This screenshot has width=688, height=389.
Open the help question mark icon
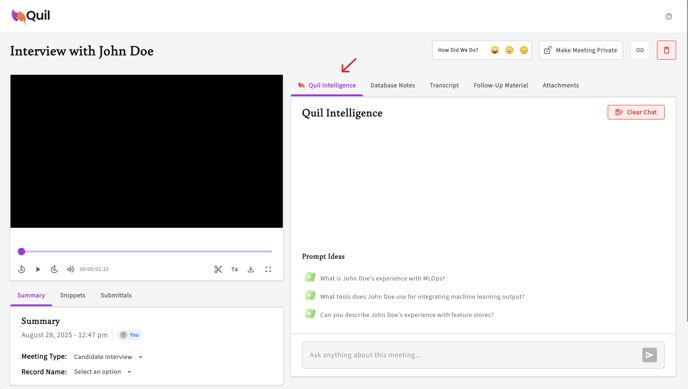click(x=669, y=17)
